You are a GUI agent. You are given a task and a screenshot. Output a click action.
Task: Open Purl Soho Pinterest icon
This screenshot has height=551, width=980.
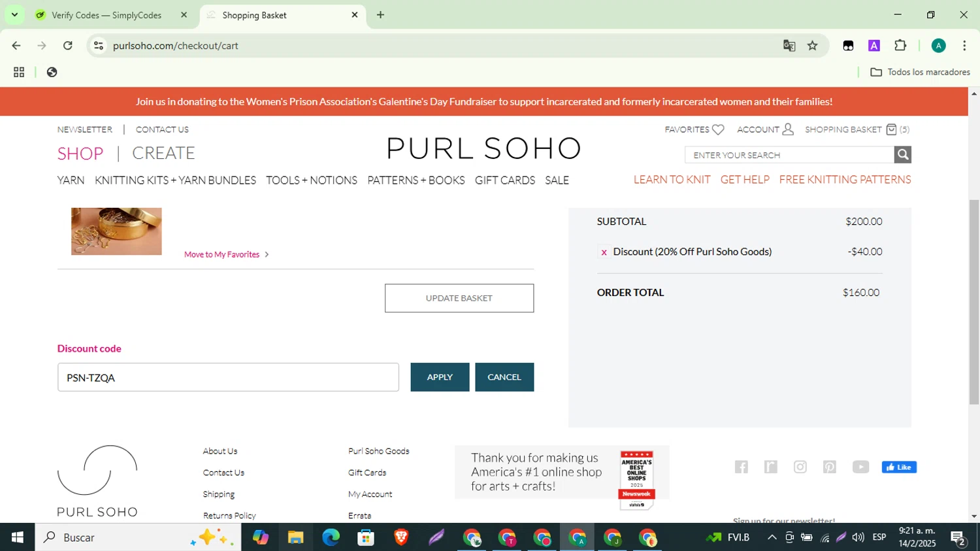[830, 467]
